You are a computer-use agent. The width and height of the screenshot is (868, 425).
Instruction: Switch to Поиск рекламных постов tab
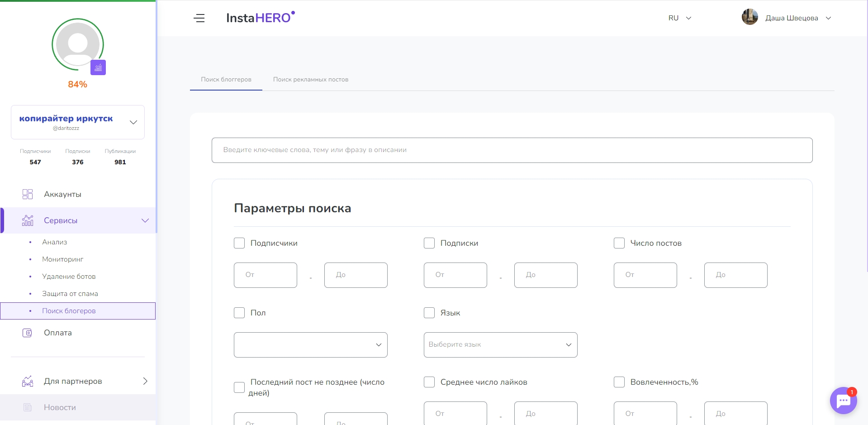tap(311, 79)
